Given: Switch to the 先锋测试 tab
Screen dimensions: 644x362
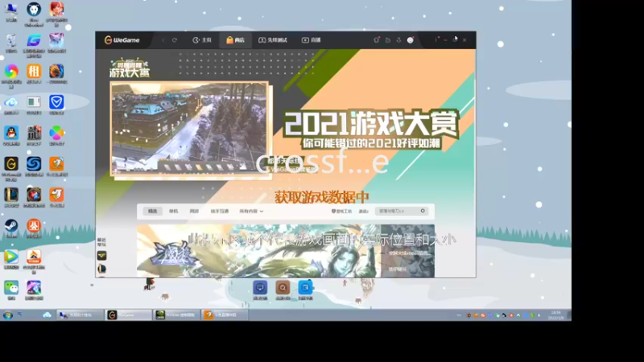Looking at the screenshot, I should click(x=273, y=39).
